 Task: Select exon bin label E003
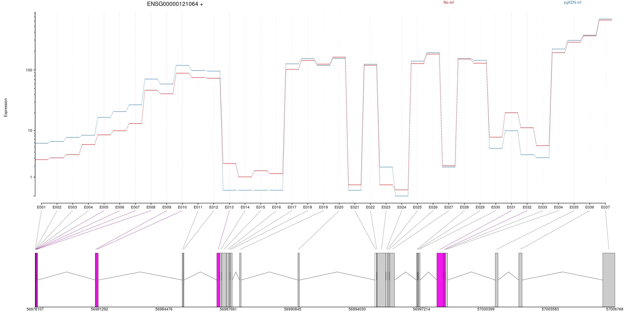tap(72, 207)
